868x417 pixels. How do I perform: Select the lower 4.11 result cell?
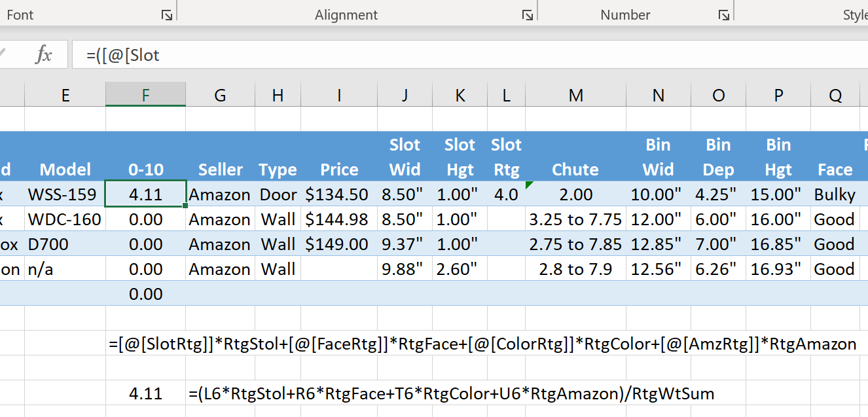click(145, 393)
